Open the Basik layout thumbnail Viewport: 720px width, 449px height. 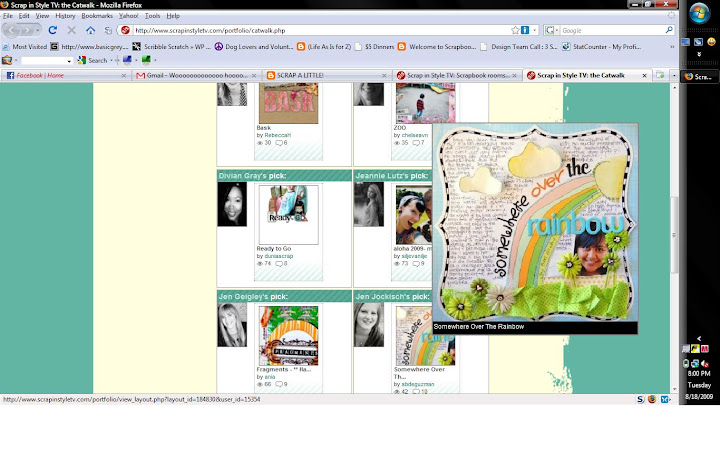tap(288, 103)
